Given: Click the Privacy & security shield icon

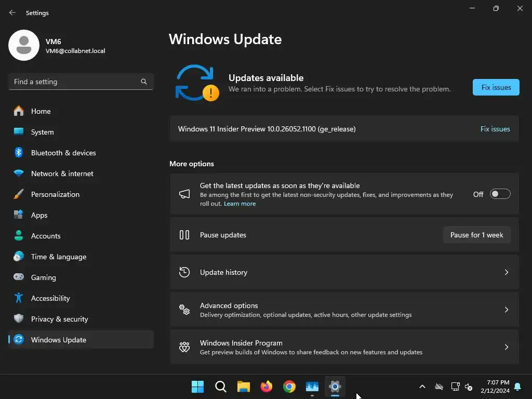Looking at the screenshot, I should coord(19,318).
